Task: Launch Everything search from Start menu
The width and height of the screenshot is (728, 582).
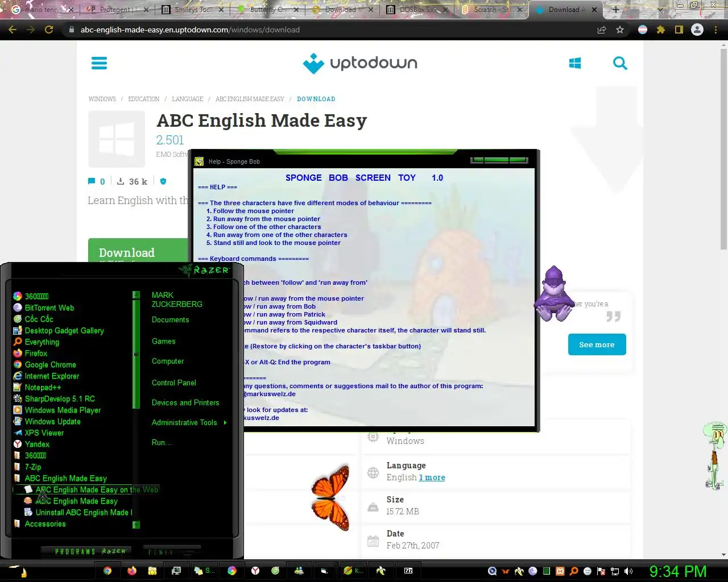Action: point(42,342)
